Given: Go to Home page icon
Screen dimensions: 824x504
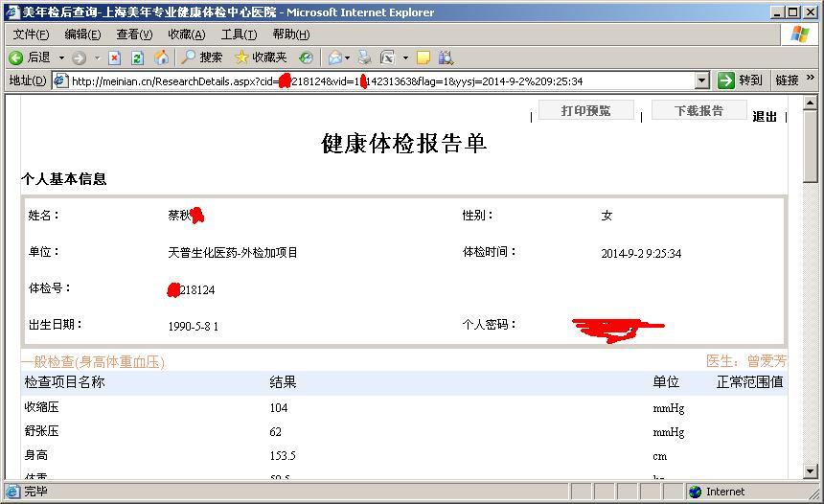Looking at the screenshot, I should point(161,57).
